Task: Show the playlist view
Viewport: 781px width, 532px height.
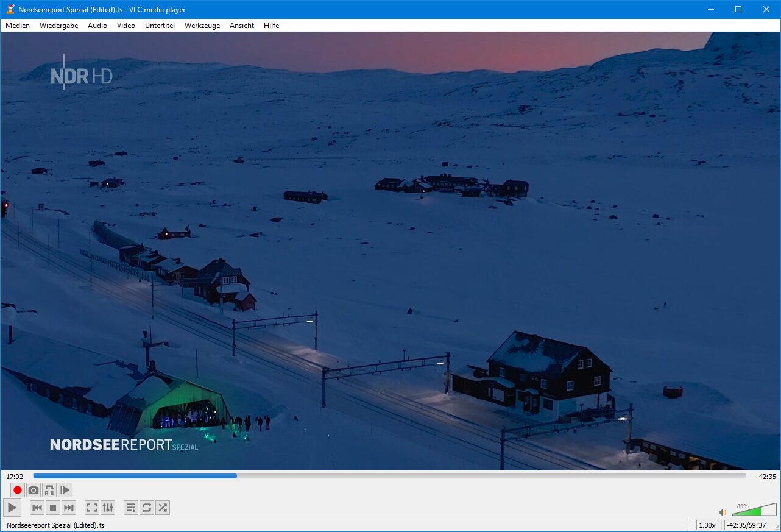Action: pos(131,508)
